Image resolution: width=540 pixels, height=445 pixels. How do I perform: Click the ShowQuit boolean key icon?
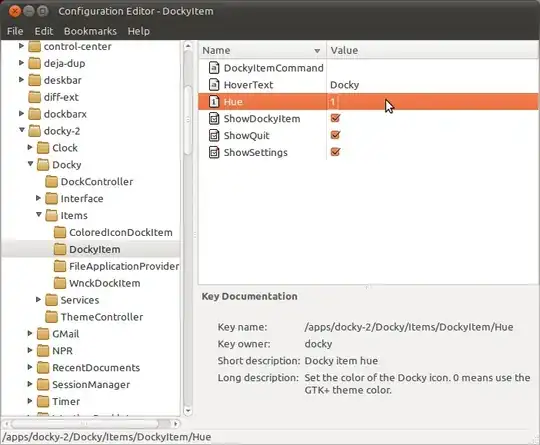pyautogui.click(x=214, y=135)
